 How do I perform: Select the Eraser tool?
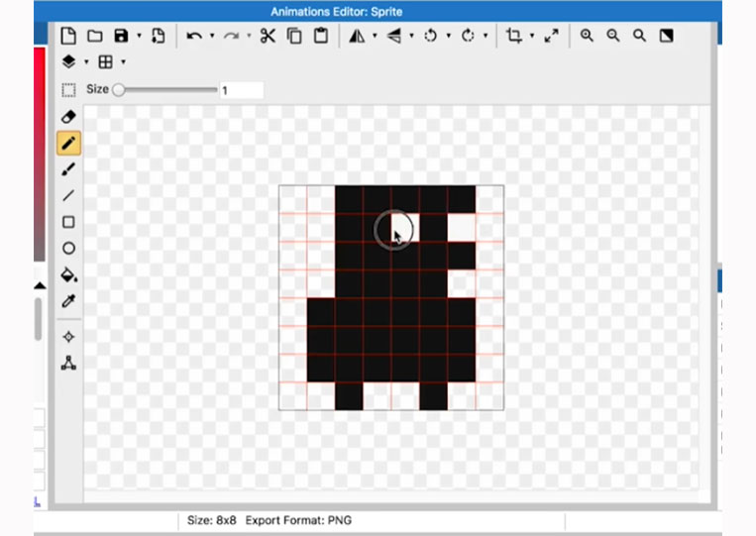coord(68,117)
